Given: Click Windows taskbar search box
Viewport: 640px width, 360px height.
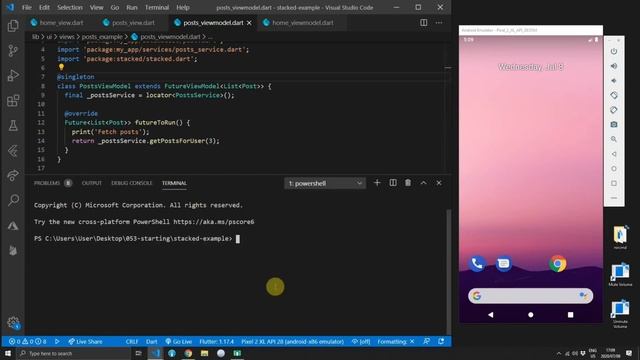Looking at the screenshot, I should pos(73,353).
